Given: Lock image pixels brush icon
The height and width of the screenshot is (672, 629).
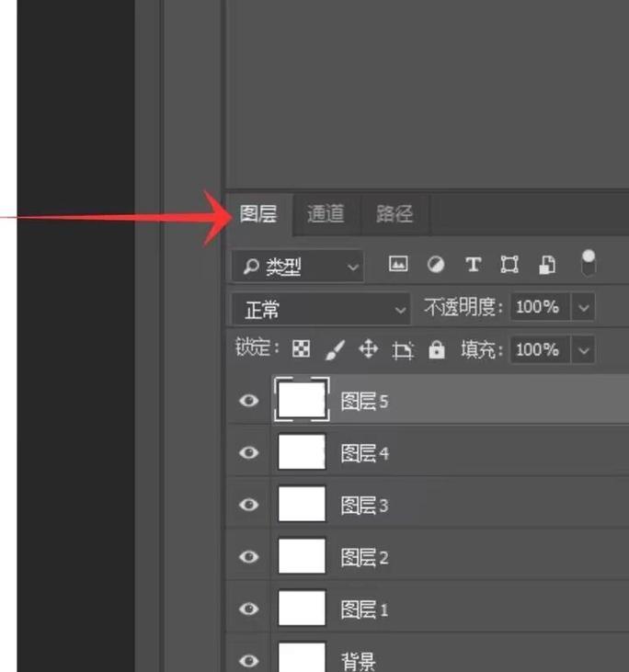Looking at the screenshot, I should (335, 349).
